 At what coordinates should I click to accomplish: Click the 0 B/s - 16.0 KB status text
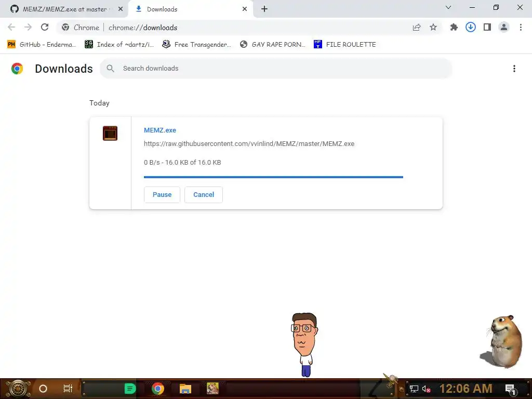click(x=182, y=163)
